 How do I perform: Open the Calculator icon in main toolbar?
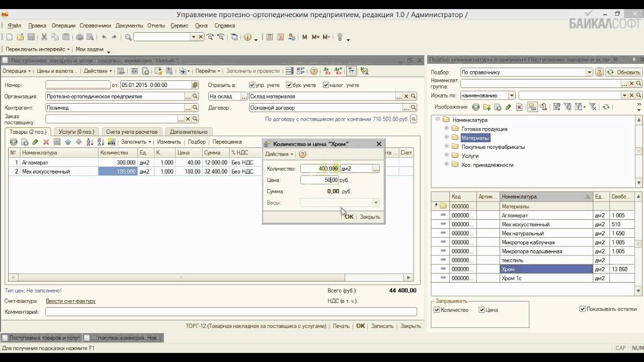[270, 37]
